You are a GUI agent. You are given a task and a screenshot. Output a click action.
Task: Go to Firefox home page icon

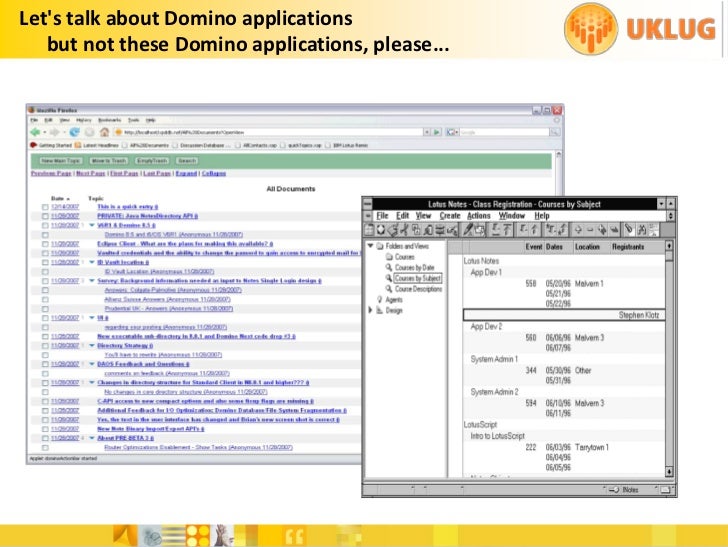(103, 132)
